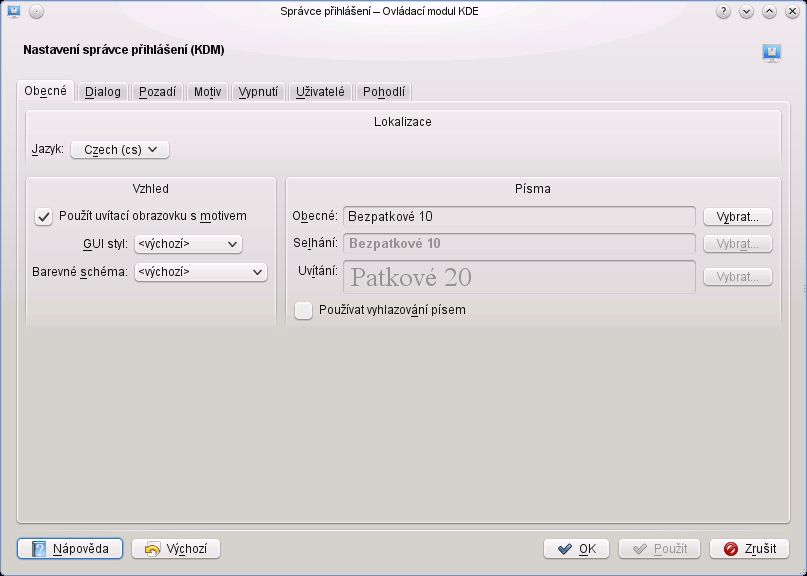Click the Selhání label

[x=315, y=242]
